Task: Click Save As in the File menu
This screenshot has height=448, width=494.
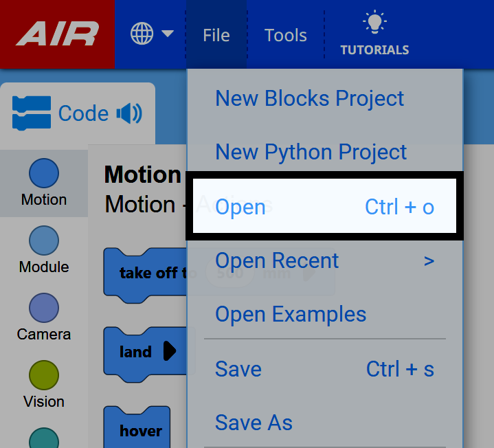Action: (254, 423)
